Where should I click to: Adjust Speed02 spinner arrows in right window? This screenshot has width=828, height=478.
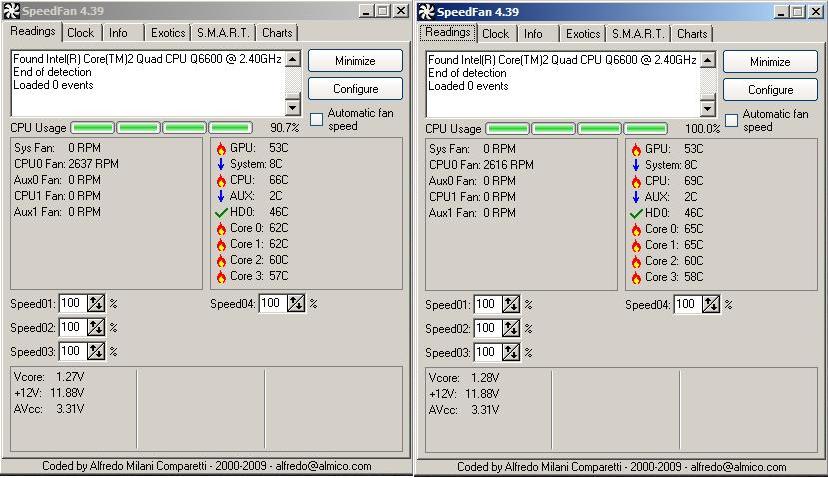[x=511, y=329]
